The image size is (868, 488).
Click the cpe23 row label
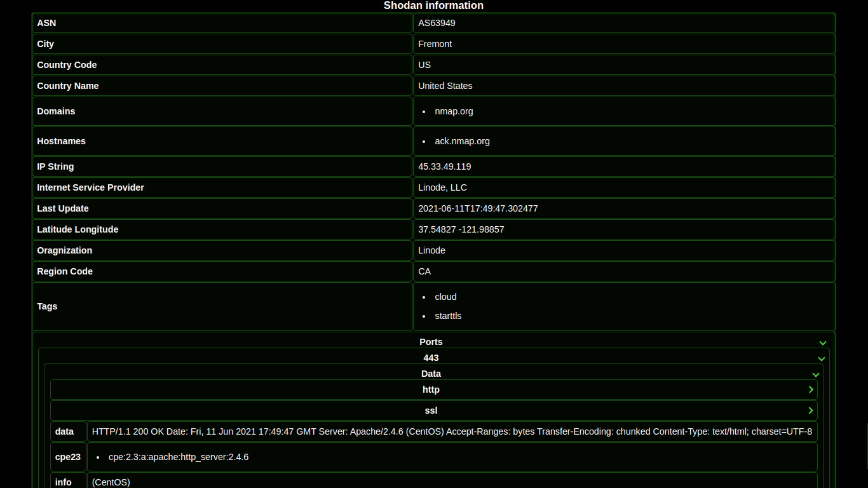click(68, 457)
